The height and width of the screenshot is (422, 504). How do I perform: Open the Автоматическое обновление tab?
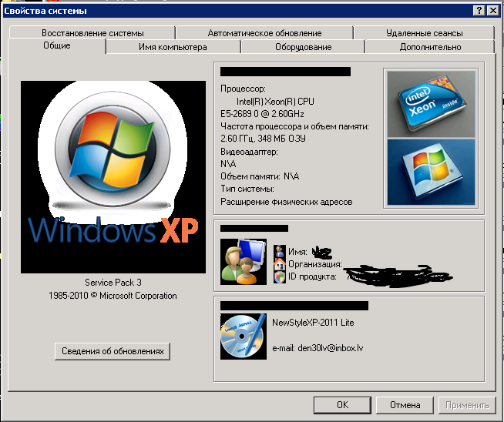pyautogui.click(x=264, y=33)
